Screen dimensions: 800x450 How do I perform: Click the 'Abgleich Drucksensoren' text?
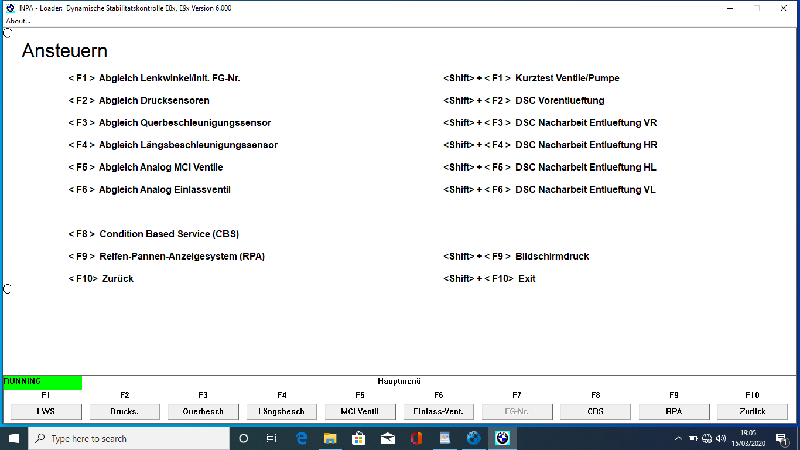[154, 101]
